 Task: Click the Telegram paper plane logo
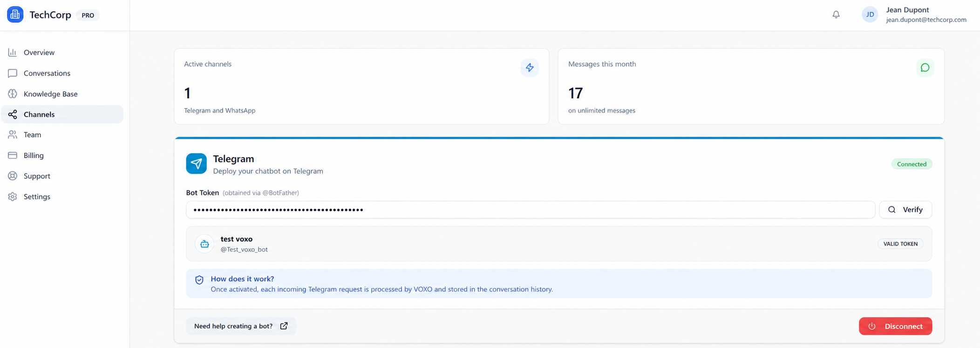click(x=196, y=164)
